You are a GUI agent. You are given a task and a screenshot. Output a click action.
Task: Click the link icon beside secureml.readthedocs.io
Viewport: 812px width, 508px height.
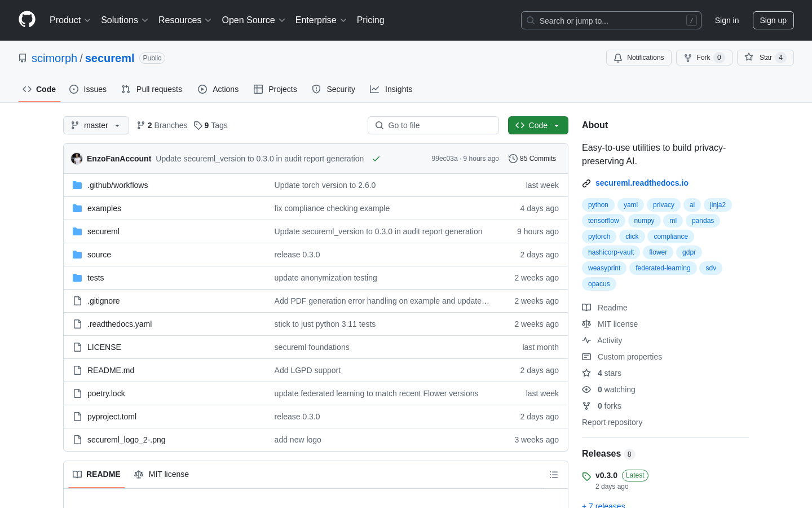point(586,183)
